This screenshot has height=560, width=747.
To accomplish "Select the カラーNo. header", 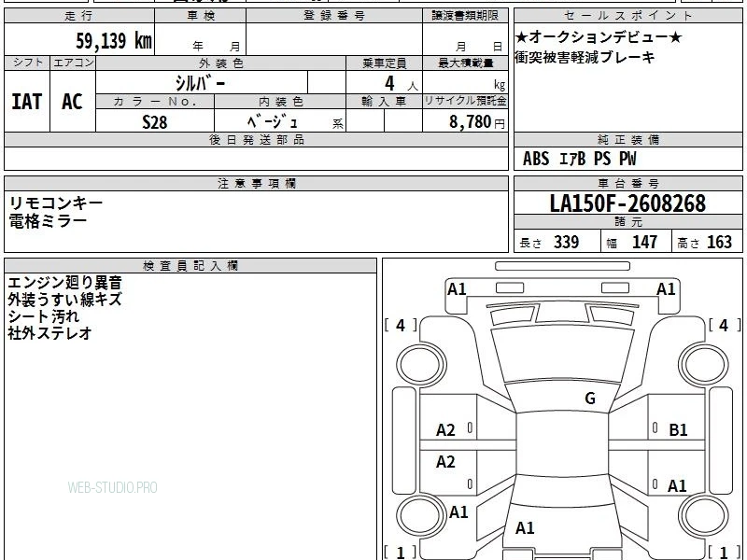I will coord(155,102).
